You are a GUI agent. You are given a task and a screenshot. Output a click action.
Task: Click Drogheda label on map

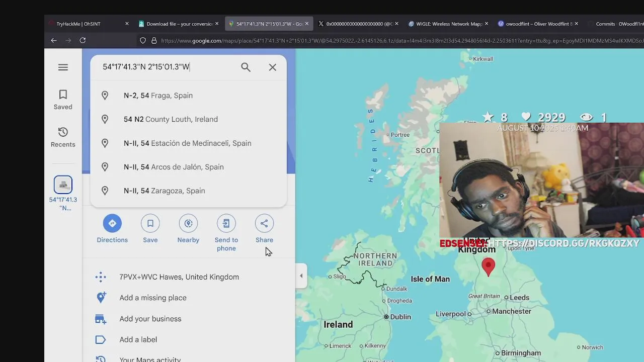399,301
